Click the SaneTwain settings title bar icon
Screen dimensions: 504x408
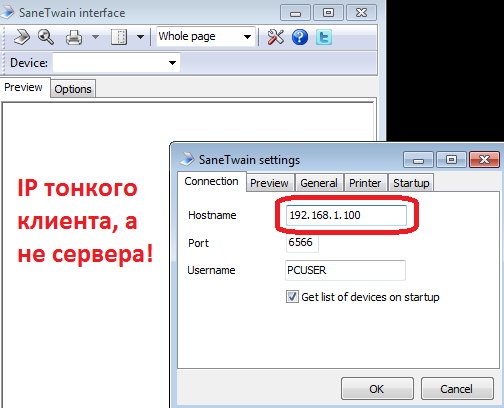click(187, 159)
